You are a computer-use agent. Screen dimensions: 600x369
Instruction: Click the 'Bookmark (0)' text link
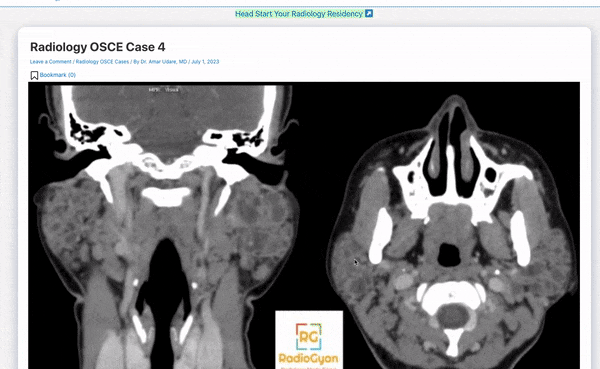(x=58, y=75)
